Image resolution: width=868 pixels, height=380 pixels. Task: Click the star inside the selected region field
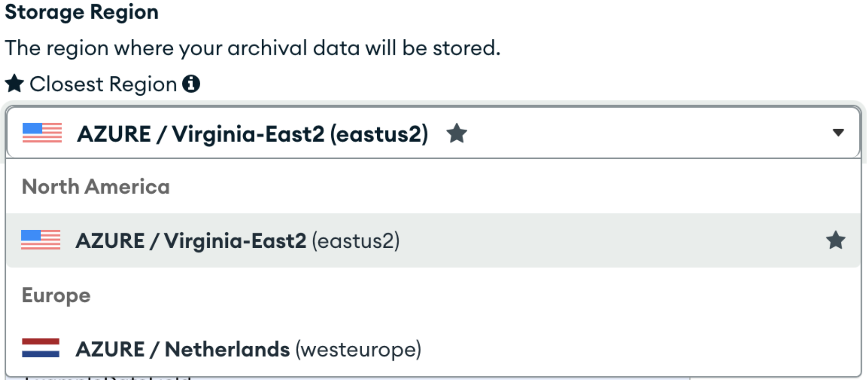pyautogui.click(x=457, y=133)
